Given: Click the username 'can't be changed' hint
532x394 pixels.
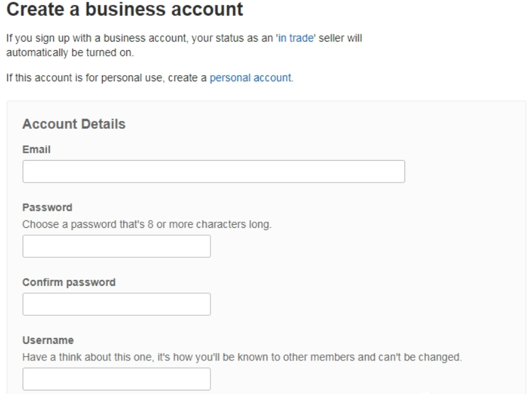Looking at the screenshot, I should (242, 357).
